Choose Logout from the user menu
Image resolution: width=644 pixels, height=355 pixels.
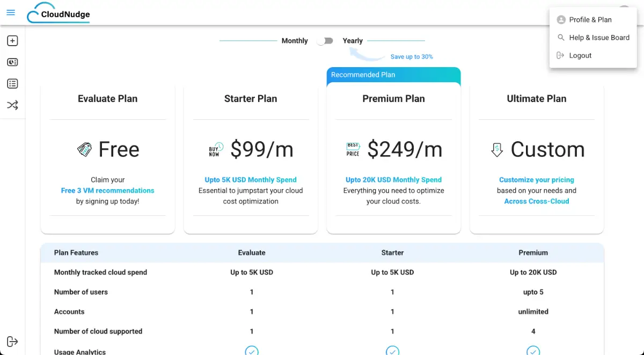580,55
